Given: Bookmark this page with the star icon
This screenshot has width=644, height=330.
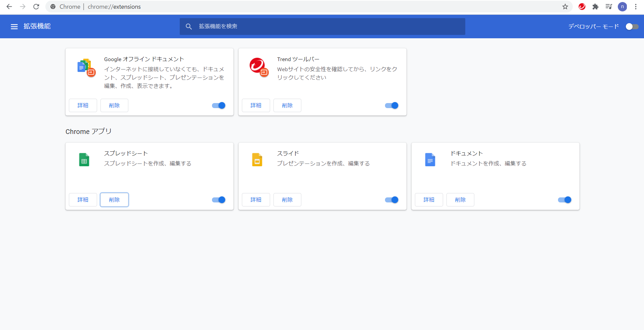Looking at the screenshot, I should click(565, 7).
